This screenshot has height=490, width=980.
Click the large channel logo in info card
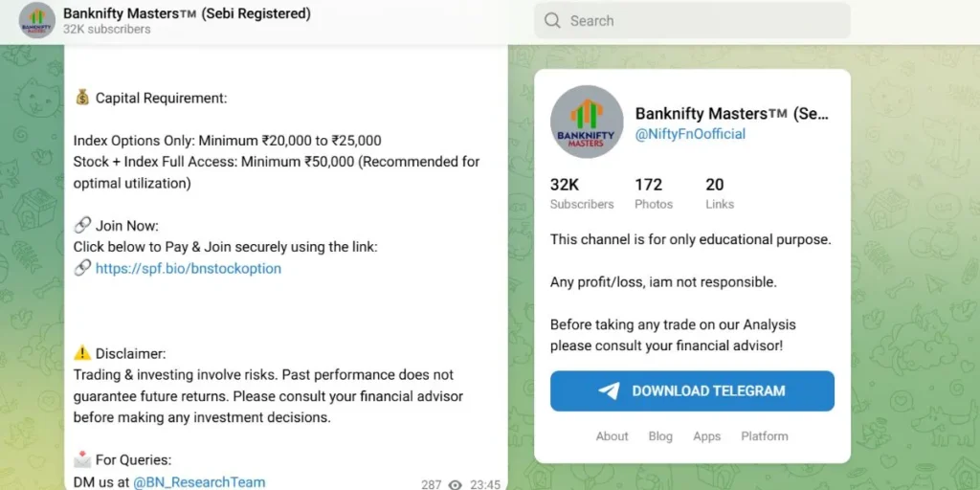click(x=587, y=122)
